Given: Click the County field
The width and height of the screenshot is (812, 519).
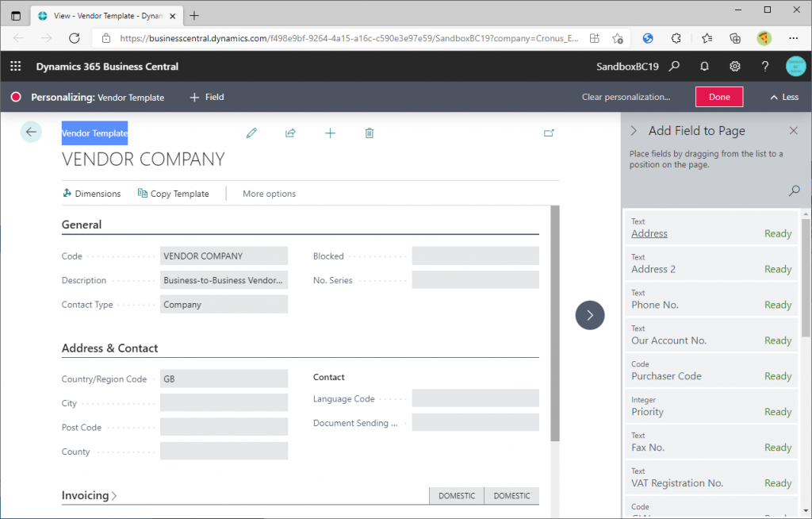Looking at the screenshot, I should point(224,451).
